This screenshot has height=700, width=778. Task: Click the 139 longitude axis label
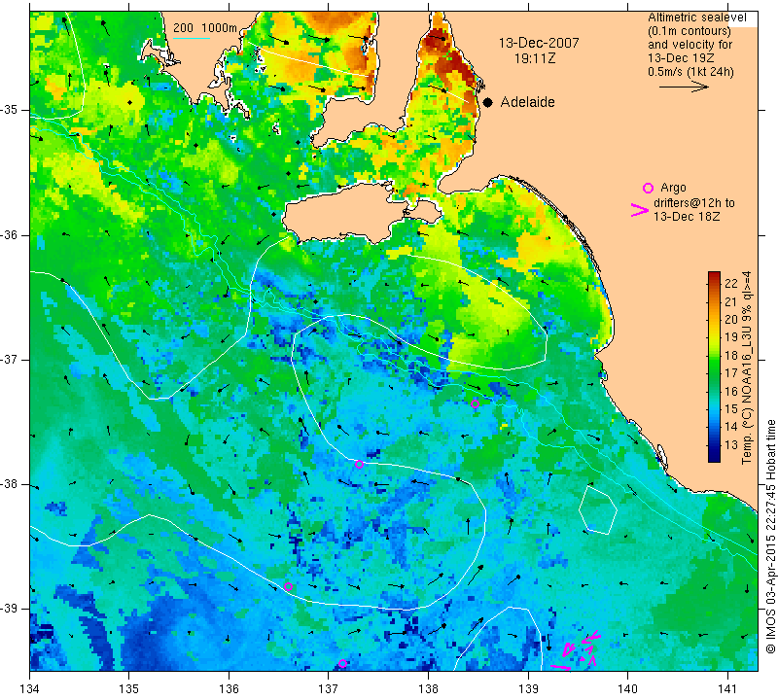pos(528,688)
